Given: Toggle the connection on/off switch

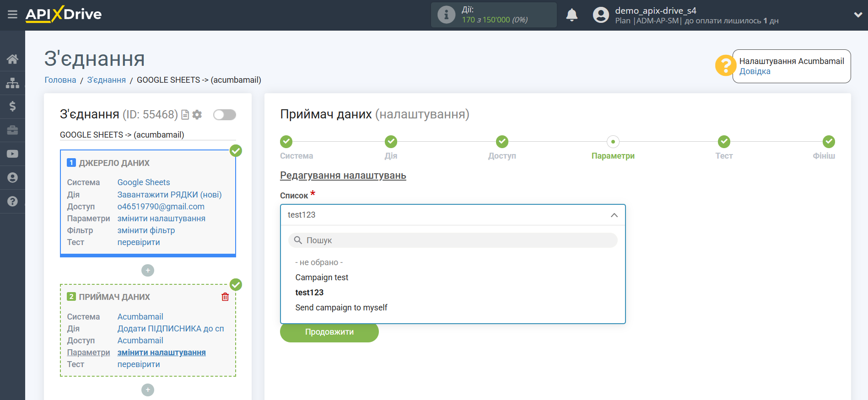Looking at the screenshot, I should click(224, 115).
